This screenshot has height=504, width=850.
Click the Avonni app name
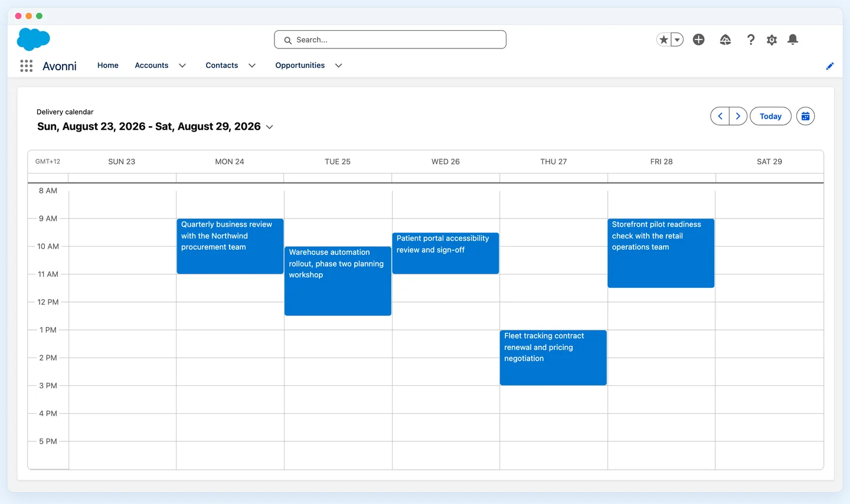[60, 66]
